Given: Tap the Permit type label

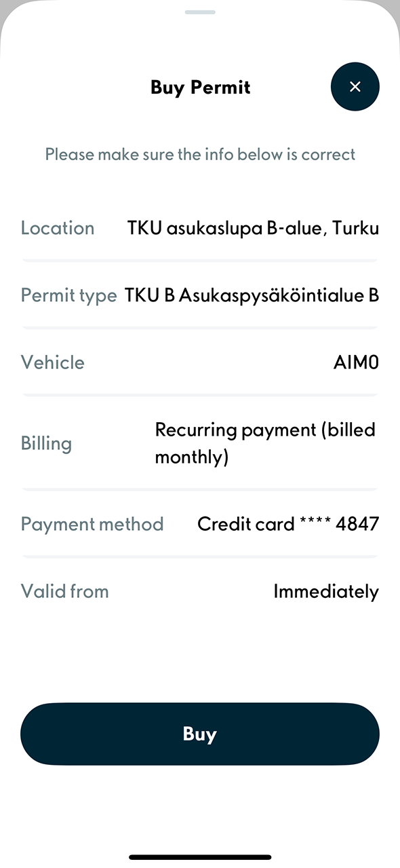Looking at the screenshot, I should 69,296.
